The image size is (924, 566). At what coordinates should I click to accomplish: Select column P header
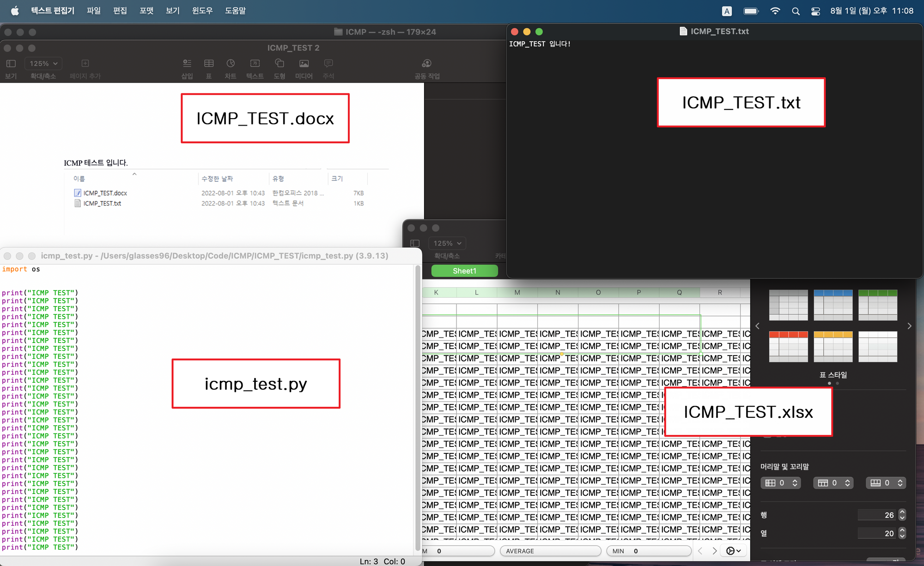click(638, 293)
